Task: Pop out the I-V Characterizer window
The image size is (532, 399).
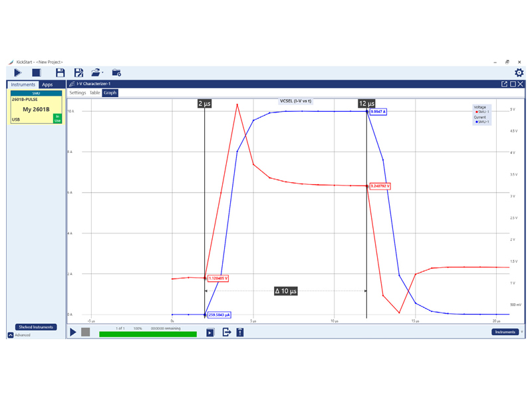Action: pos(504,84)
